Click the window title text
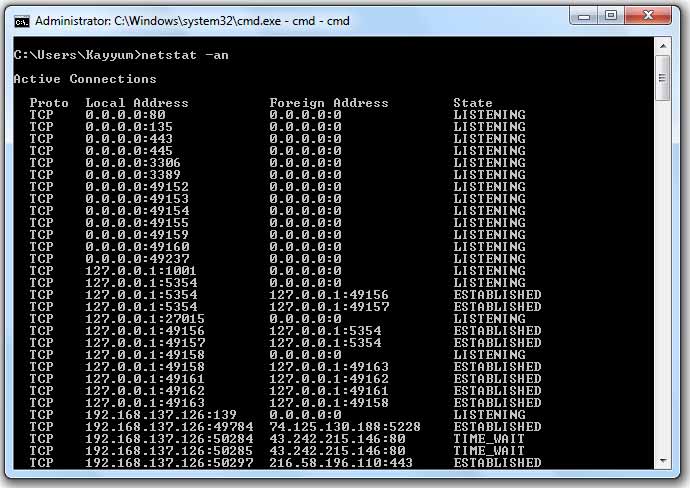Image resolution: width=690 pixels, height=488 pixels. point(192,21)
